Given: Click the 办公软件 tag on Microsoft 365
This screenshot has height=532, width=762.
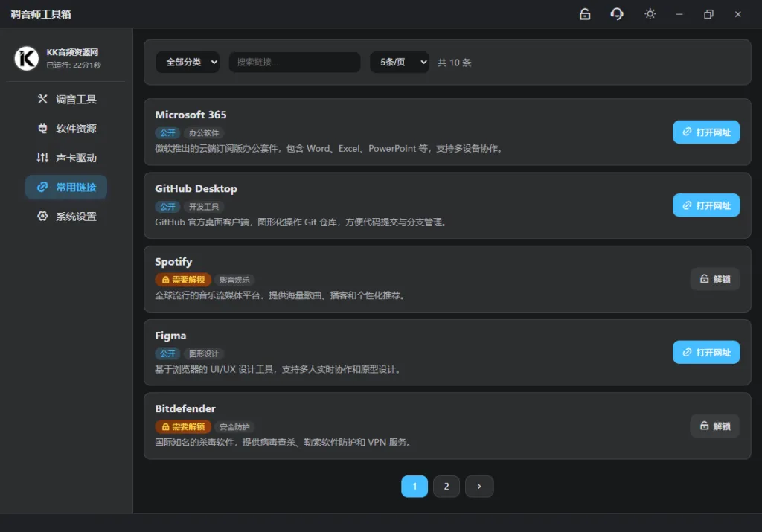Looking at the screenshot, I should pos(204,133).
